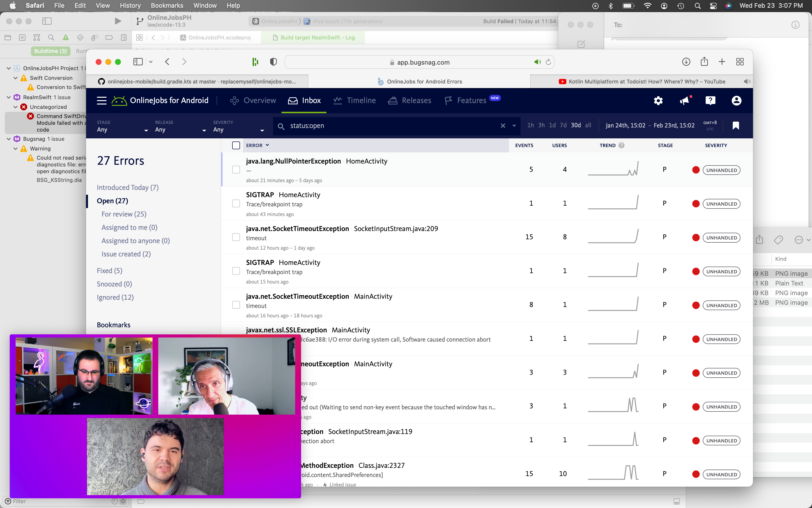Image resolution: width=812 pixels, height=508 pixels.
Task: Open the Bookmarks menu in menu bar
Action: coord(167,6)
